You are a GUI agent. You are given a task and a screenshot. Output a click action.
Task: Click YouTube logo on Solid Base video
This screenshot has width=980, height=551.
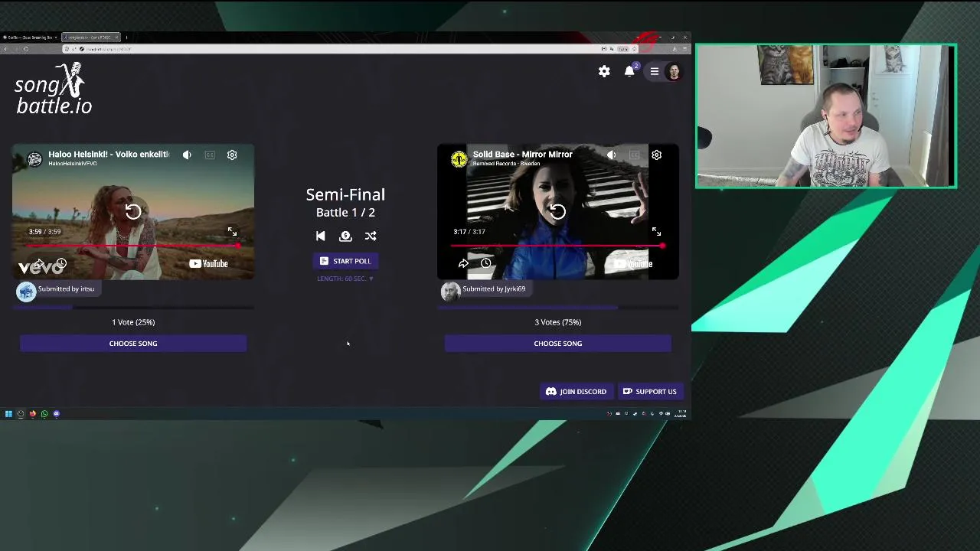point(632,263)
